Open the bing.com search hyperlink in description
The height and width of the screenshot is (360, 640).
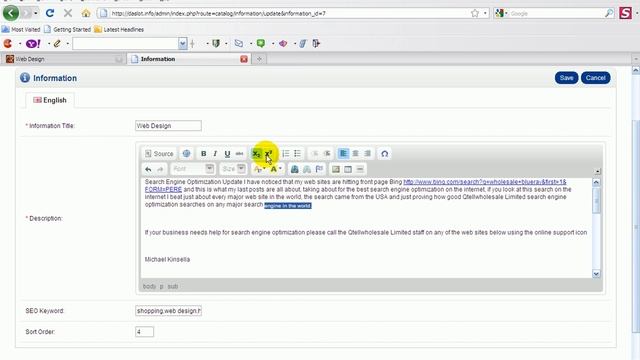click(484, 182)
